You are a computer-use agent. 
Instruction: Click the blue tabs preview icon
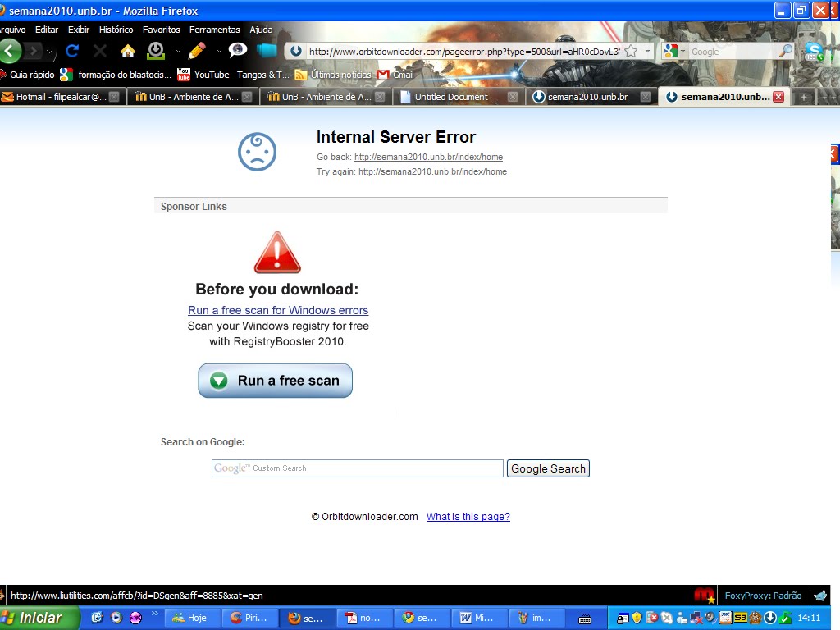coord(267,50)
